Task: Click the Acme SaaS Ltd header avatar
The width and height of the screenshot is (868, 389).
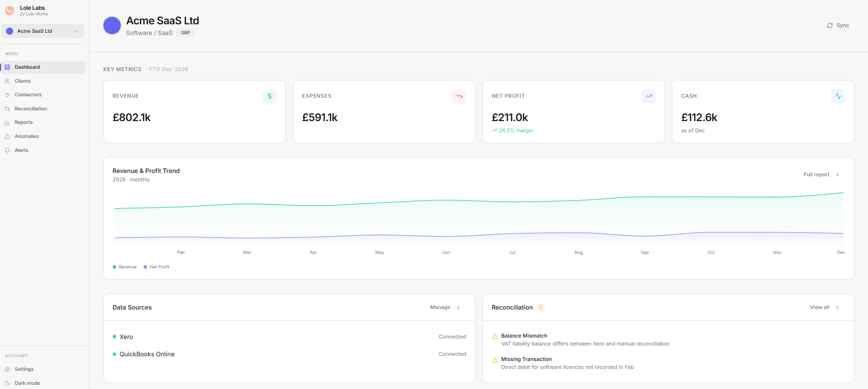Action: coord(112,26)
